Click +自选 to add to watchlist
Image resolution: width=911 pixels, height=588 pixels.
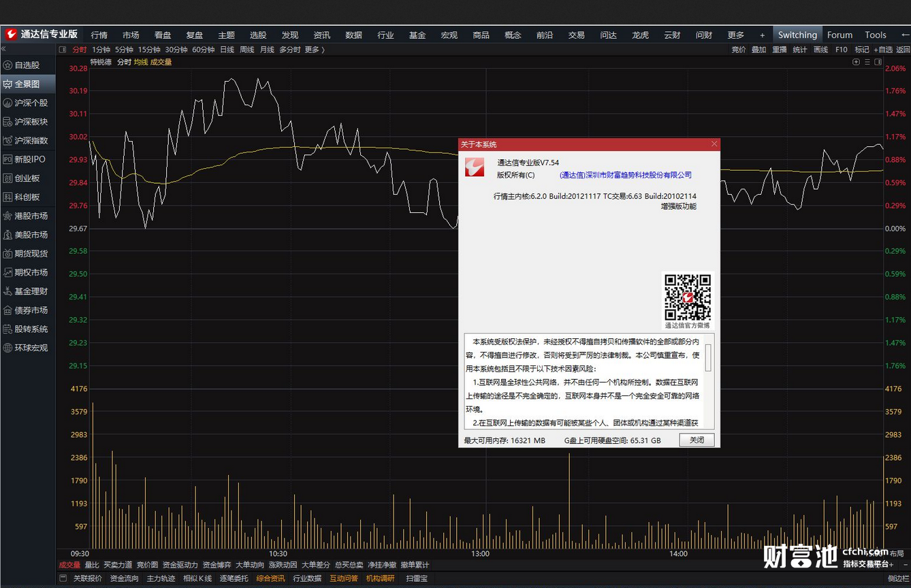[883, 50]
